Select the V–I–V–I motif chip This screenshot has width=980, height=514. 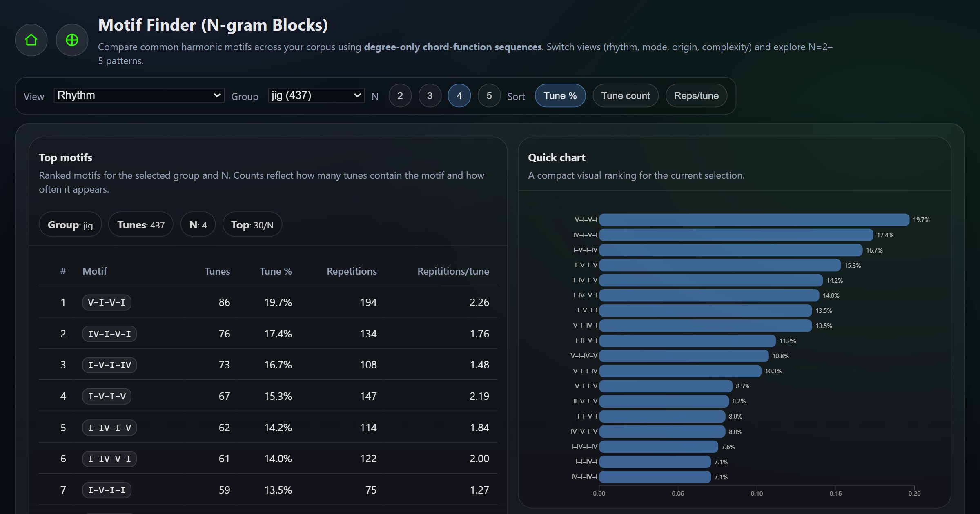(107, 302)
